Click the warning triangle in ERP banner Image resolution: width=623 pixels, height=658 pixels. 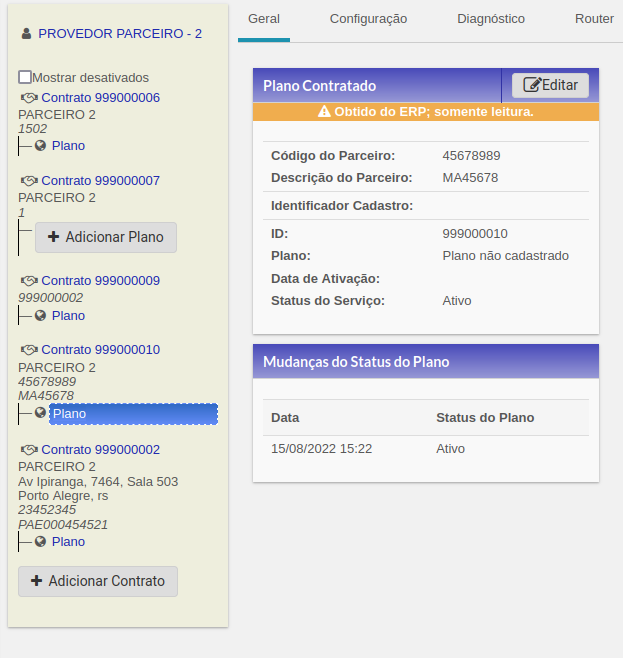tap(324, 112)
